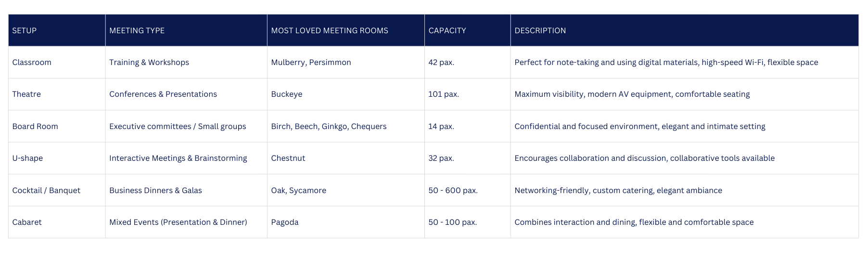Click the CAPACITY column header
The width and height of the screenshot is (868, 260).
point(447,30)
